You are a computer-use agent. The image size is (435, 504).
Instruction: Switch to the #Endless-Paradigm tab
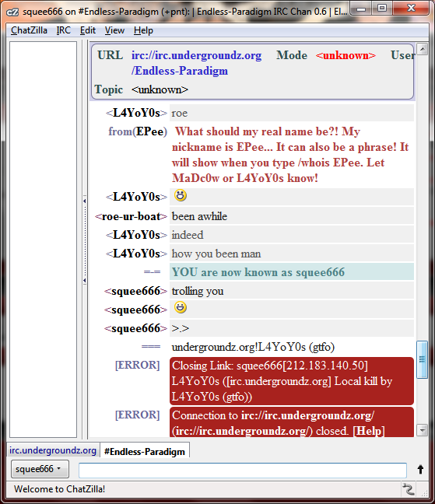(x=145, y=451)
